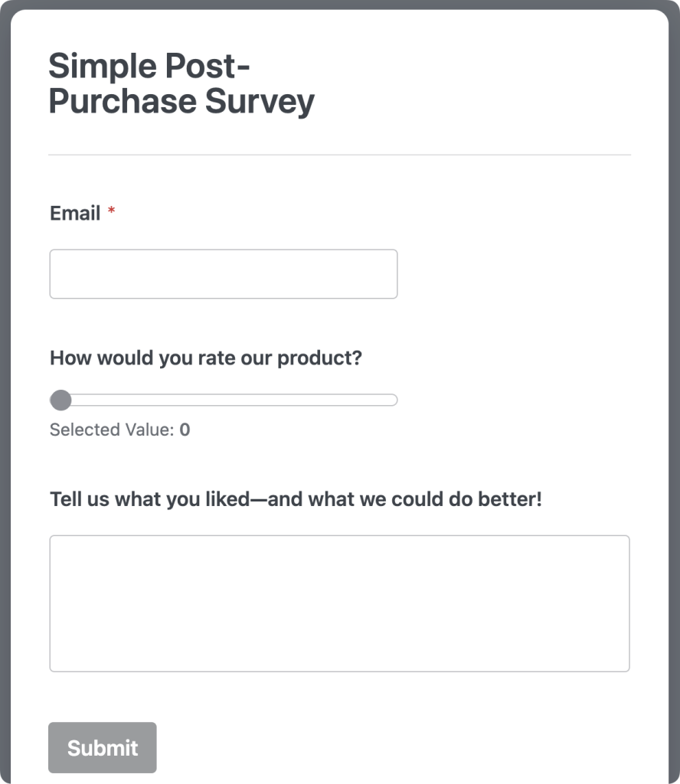Click the 'Tell us what you liked' question label

click(x=296, y=498)
